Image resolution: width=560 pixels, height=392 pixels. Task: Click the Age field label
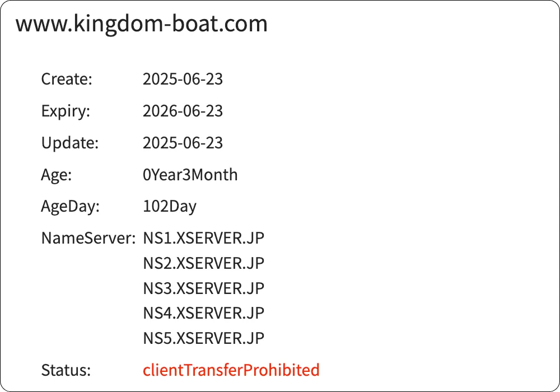[57, 175]
